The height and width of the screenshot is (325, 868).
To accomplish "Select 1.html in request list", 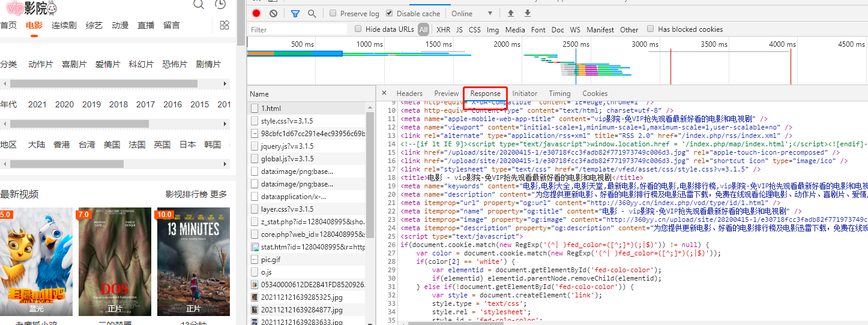I will pyautogui.click(x=307, y=109).
